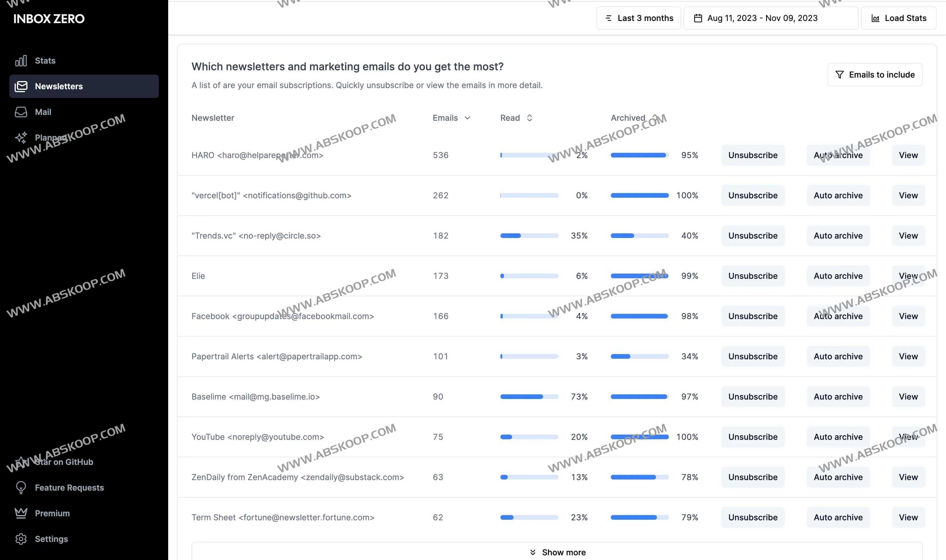Auto archive YouTube noreply emails
The height and width of the screenshot is (560, 946).
pos(838,437)
